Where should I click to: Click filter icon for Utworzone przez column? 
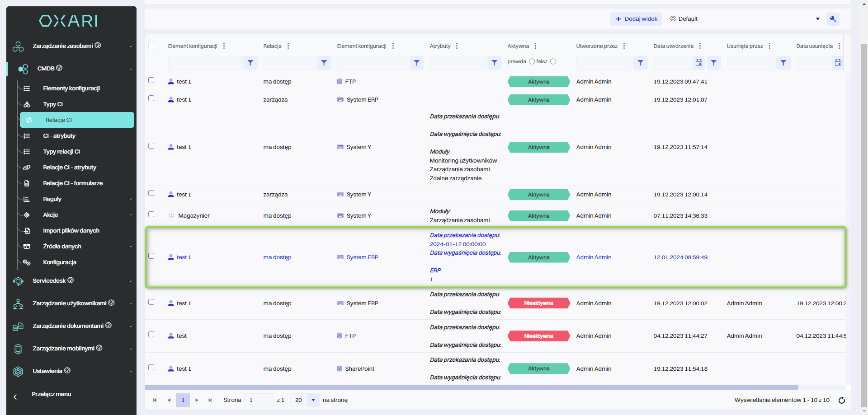640,63
